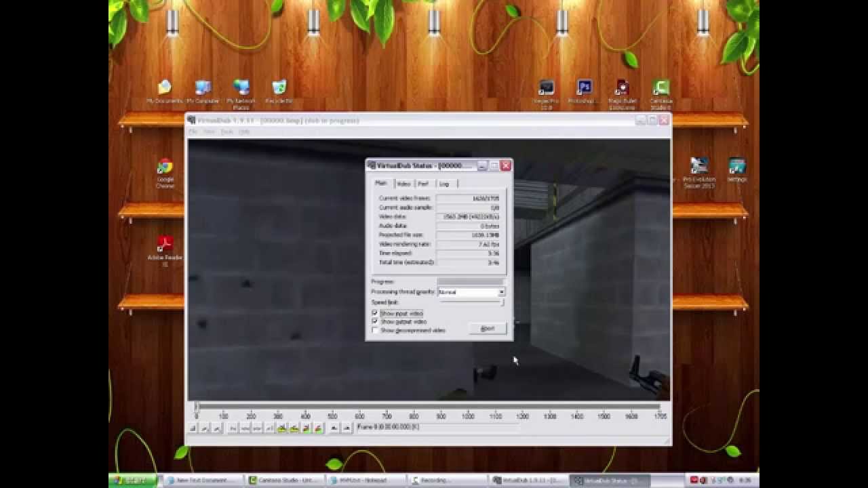Click the Total time (estimated) value
This screenshot has width=868, height=488.
[x=469, y=262]
